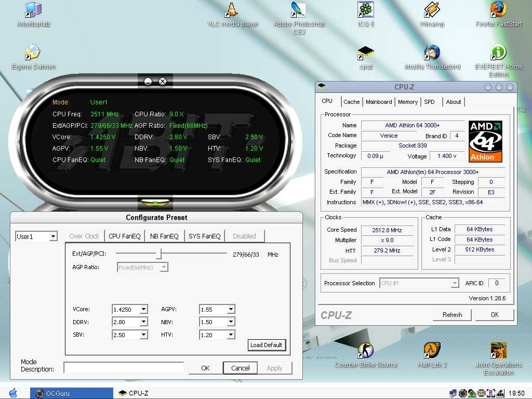Click the leftmost system tray icon
The image size is (532, 399).
(453, 393)
